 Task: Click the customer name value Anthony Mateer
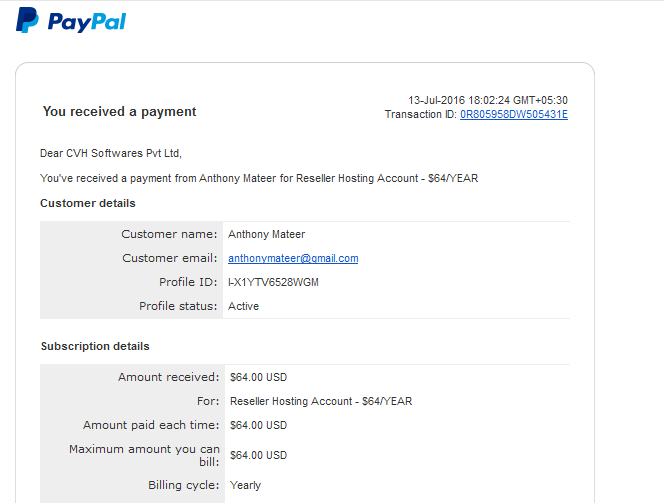pos(266,234)
